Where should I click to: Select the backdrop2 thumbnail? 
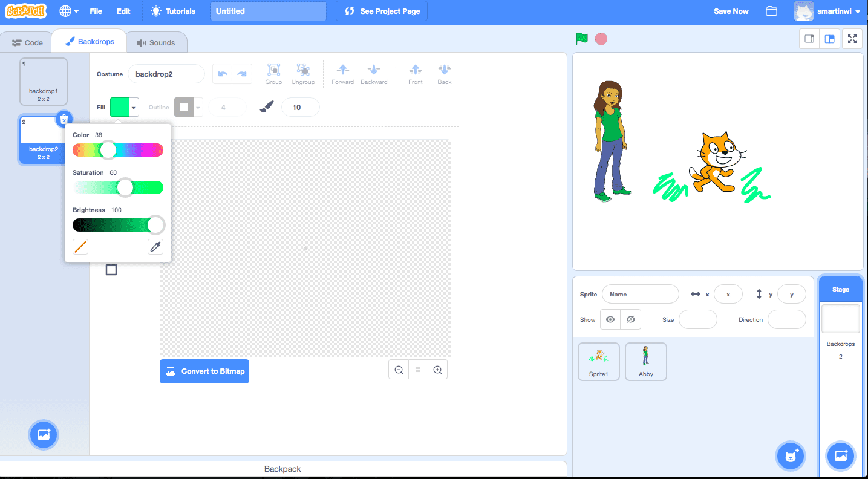43,140
